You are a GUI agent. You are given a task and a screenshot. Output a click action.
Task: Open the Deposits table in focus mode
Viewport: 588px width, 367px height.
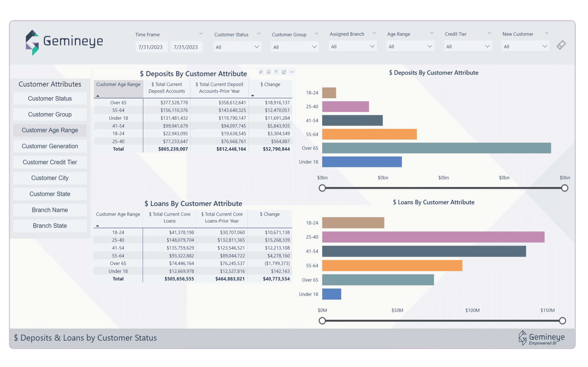(284, 72)
